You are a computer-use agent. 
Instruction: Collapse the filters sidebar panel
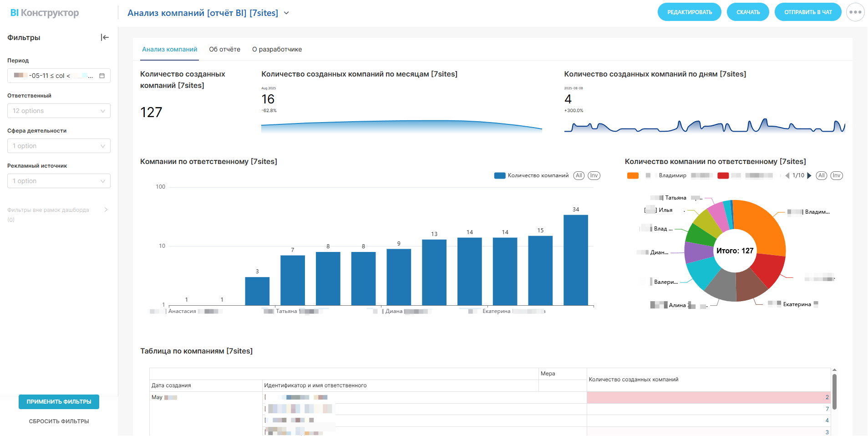105,37
